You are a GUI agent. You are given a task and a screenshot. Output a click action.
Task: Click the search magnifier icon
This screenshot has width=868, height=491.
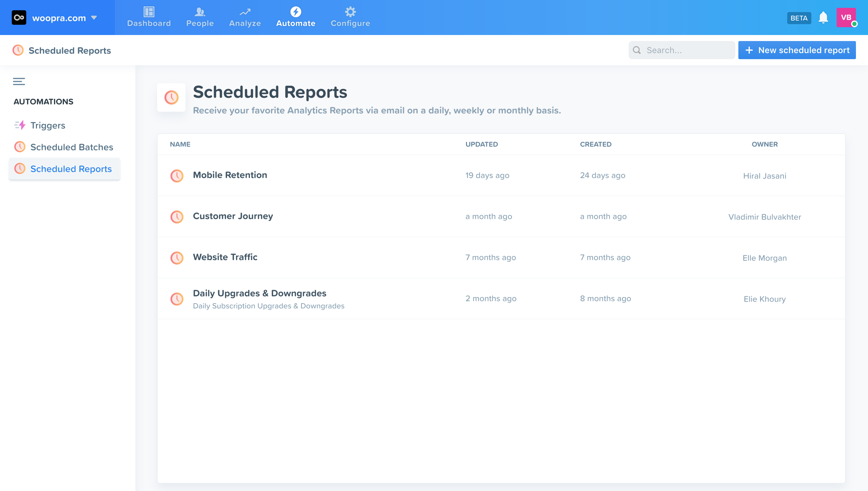636,50
